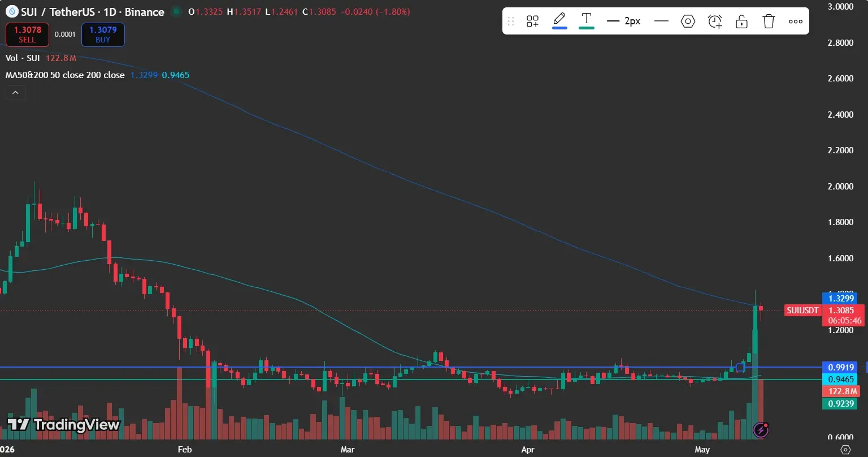Click the 1.3085 closing price value in the header
Screen dimensions: 868x457
coord(323,12)
